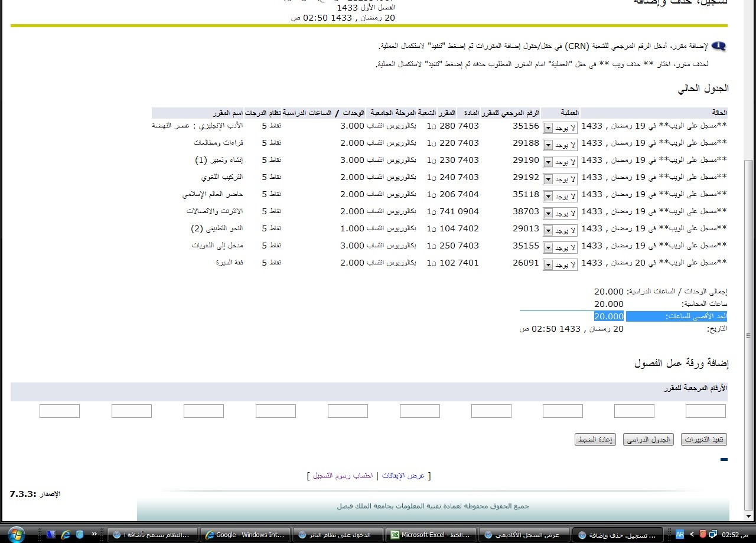
Task: Click course name التركيب اللغوي
Action: point(222,177)
